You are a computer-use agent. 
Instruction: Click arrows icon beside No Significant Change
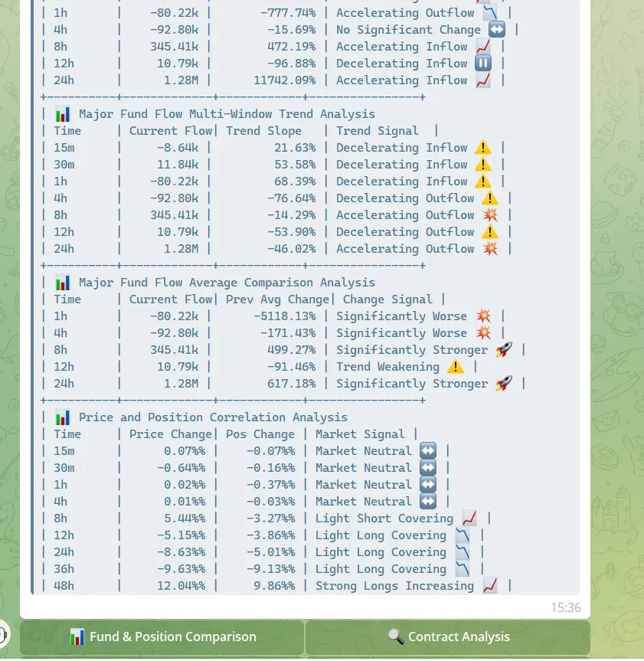(497, 30)
